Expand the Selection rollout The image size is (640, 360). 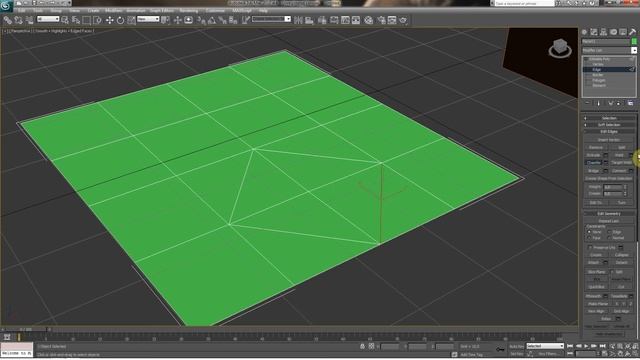click(x=609, y=118)
